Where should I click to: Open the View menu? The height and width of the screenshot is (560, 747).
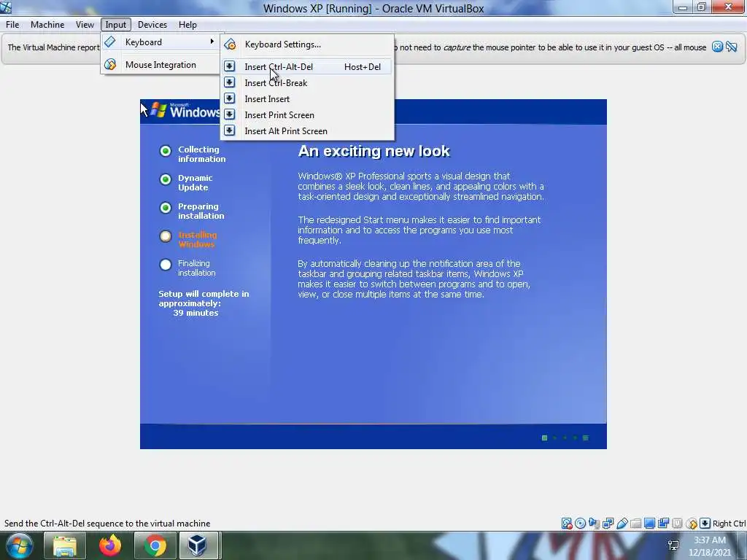pos(85,25)
